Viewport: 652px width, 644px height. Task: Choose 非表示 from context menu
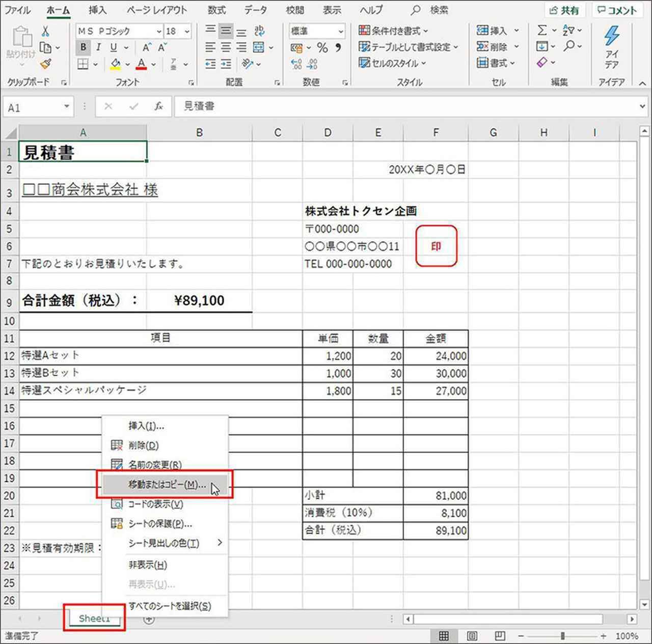[x=165, y=565]
